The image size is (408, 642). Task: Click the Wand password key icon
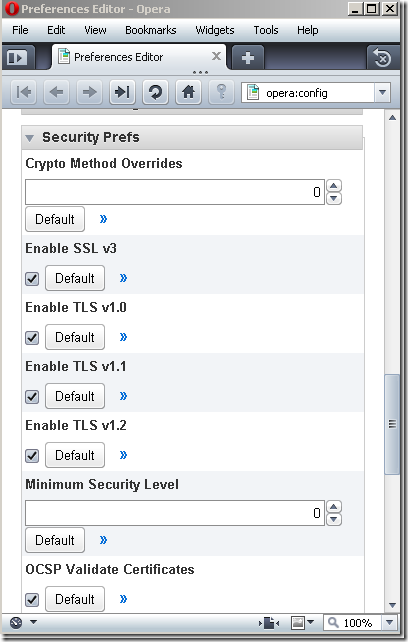(221, 92)
